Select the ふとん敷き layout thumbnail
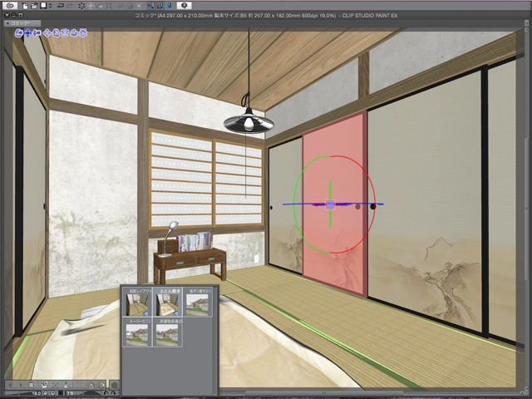This screenshot has width=532, height=399. (x=168, y=303)
